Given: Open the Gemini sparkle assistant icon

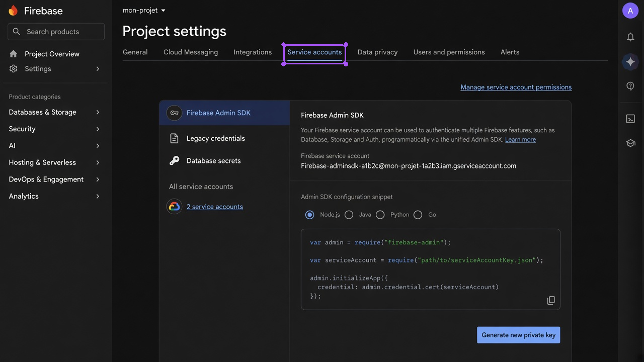Looking at the screenshot, I should coord(630,62).
